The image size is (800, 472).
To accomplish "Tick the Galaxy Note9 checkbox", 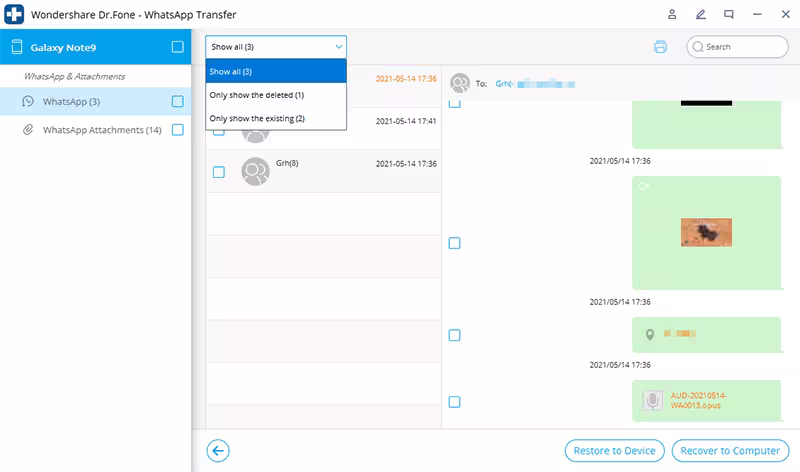I will pyautogui.click(x=178, y=47).
